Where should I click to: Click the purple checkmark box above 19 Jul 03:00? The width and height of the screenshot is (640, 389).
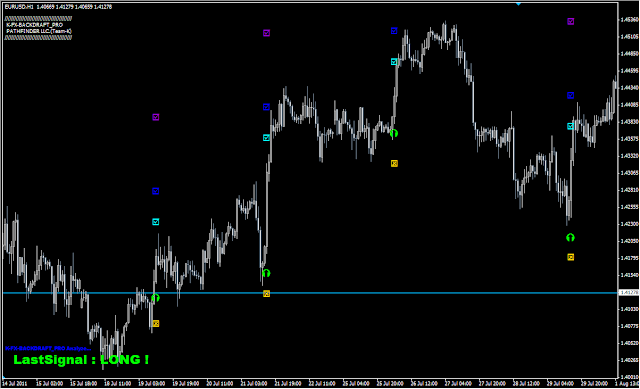[x=156, y=117]
